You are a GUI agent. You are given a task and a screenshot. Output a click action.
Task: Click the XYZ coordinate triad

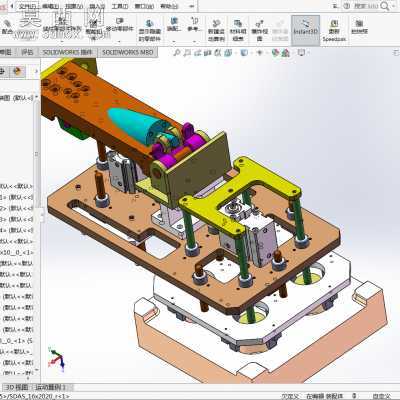click(56, 359)
